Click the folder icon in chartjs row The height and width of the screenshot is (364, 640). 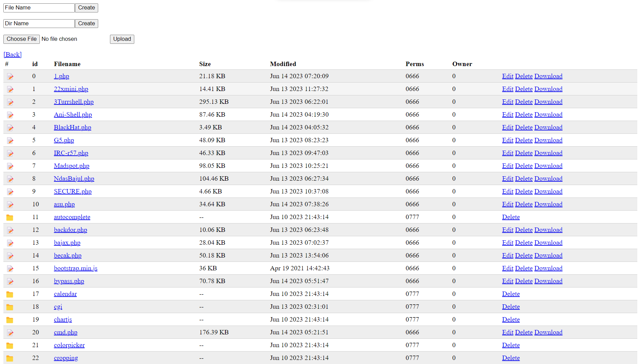coord(10,320)
